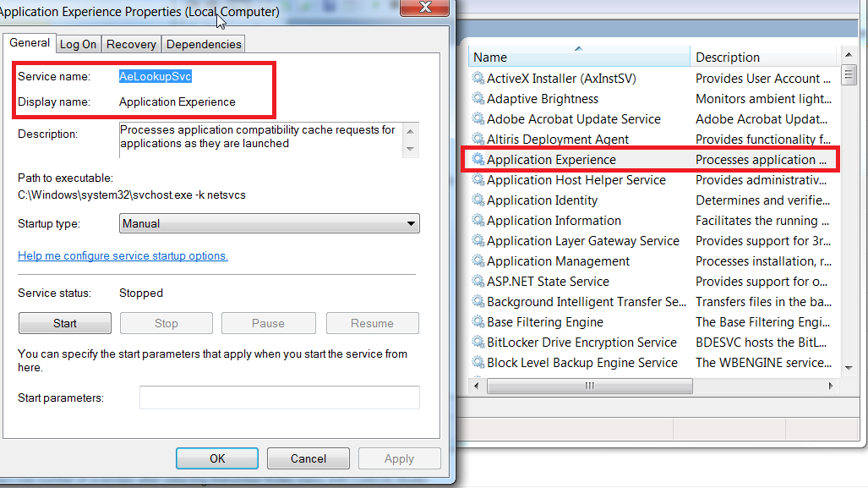This screenshot has height=488, width=868.
Task: Click the Application Experience service gear icon
Action: [x=478, y=160]
